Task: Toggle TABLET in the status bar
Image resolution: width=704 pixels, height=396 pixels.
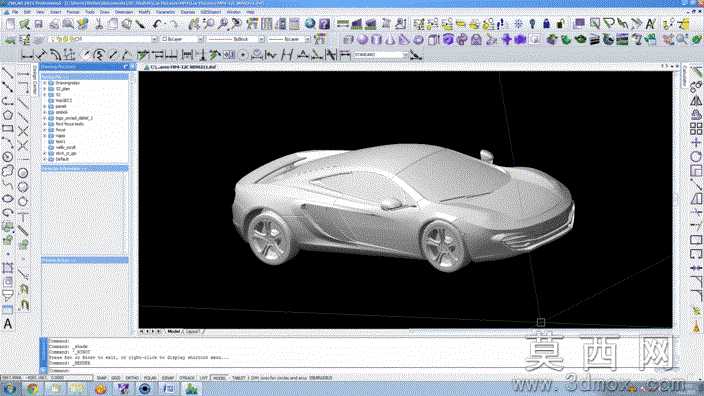Action: tap(238, 378)
